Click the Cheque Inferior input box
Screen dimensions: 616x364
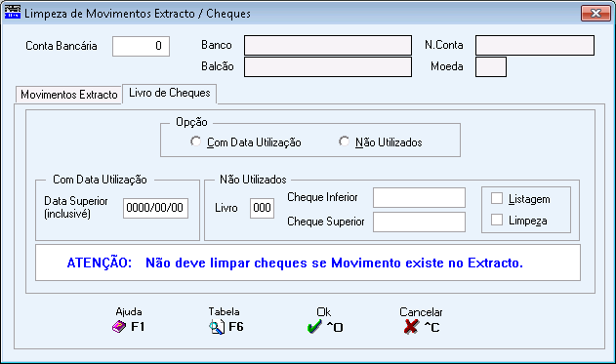419,197
